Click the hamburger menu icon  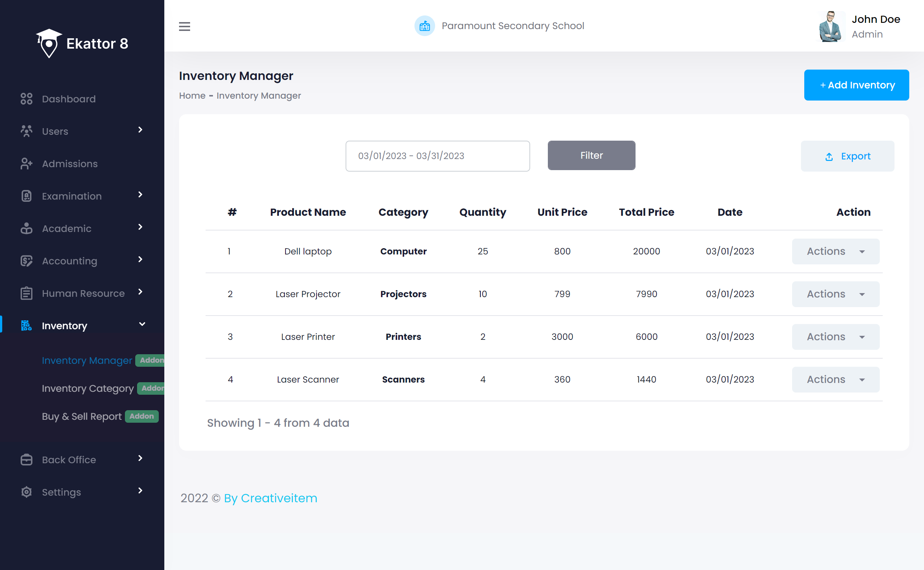pyautogui.click(x=184, y=27)
